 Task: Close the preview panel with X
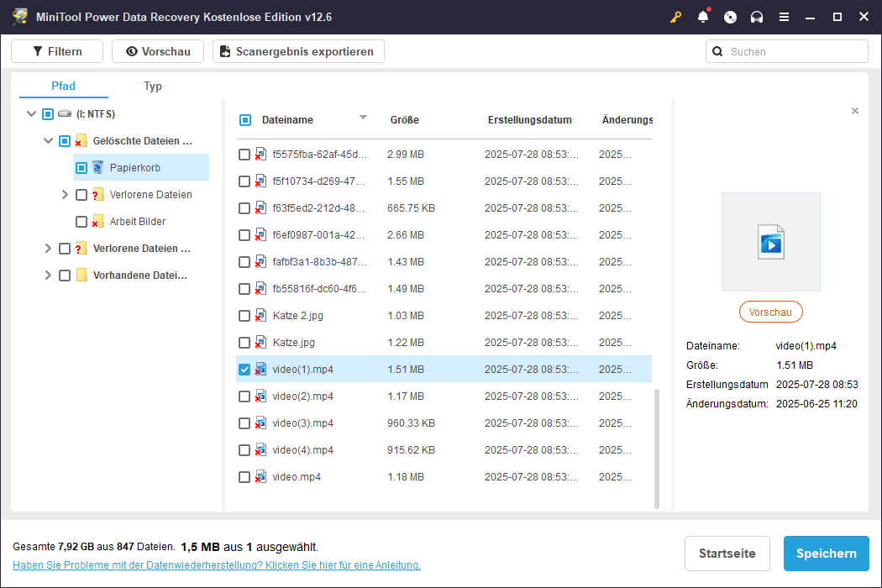(x=855, y=111)
